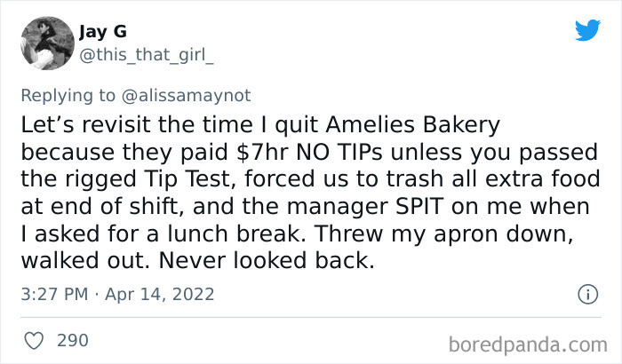
Task: Click "Never looked back." closing sentence
Action: [x=267, y=261]
